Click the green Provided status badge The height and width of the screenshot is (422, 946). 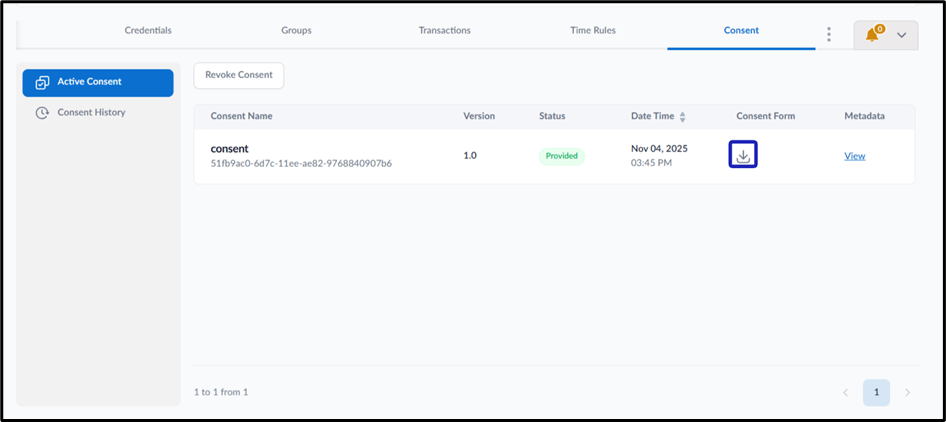tap(562, 156)
